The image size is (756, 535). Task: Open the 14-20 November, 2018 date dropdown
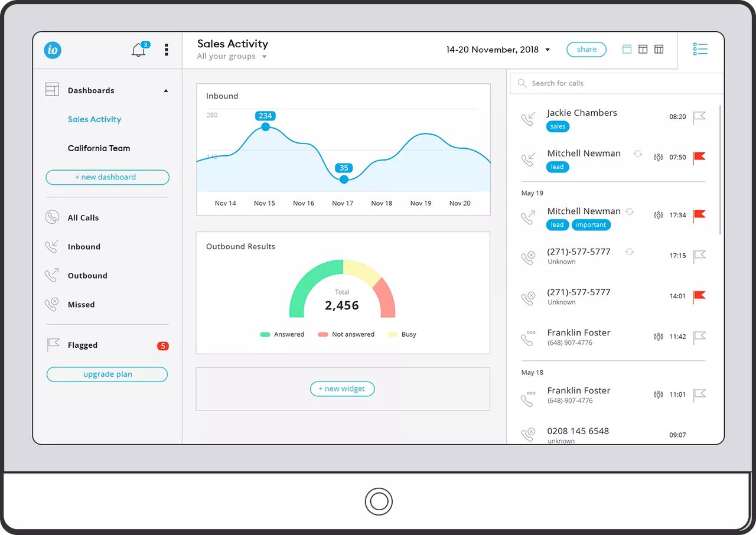coord(498,50)
